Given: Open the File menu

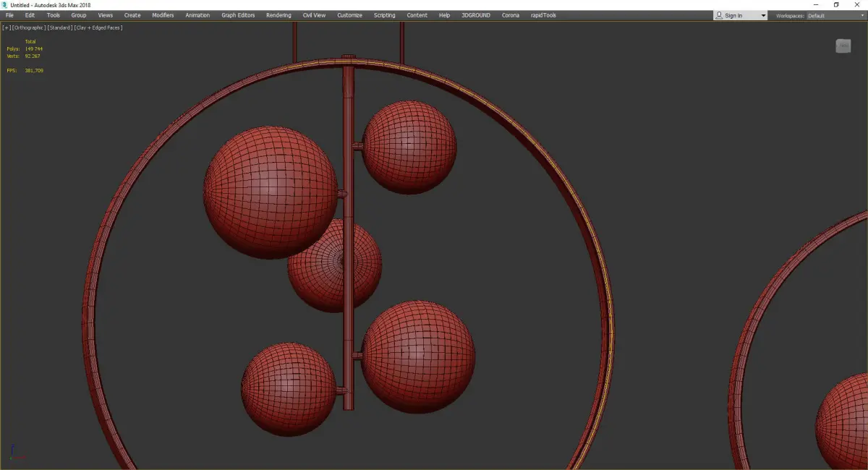Looking at the screenshot, I should [x=9, y=15].
